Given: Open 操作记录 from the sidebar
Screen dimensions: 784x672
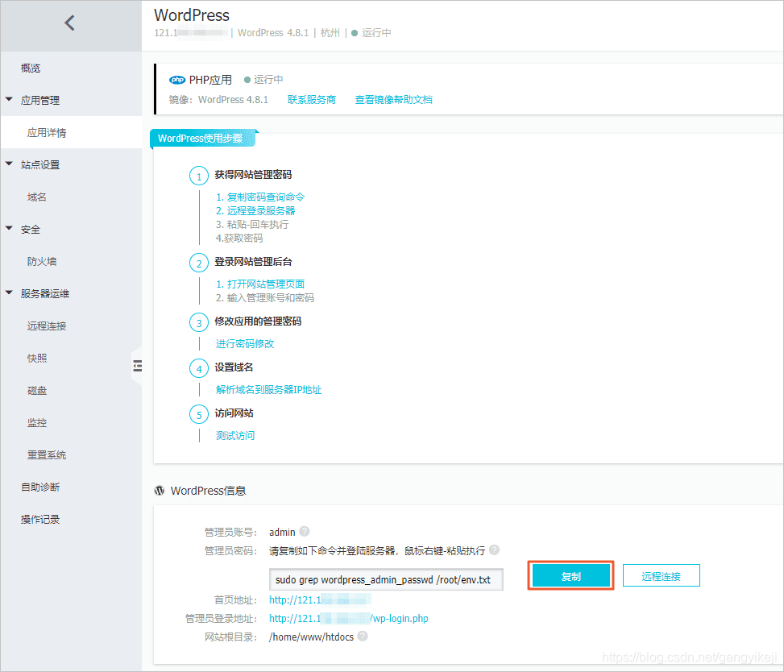Looking at the screenshot, I should coord(40,519).
